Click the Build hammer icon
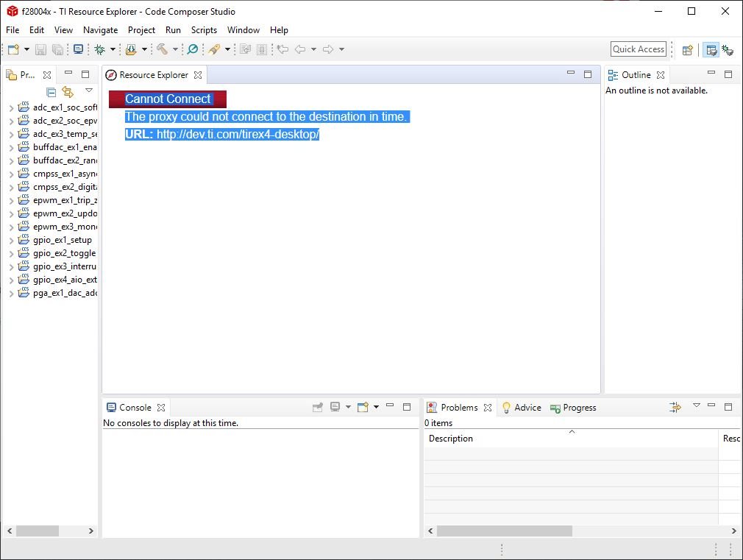Screen dimensions: 743x560 coord(162,49)
